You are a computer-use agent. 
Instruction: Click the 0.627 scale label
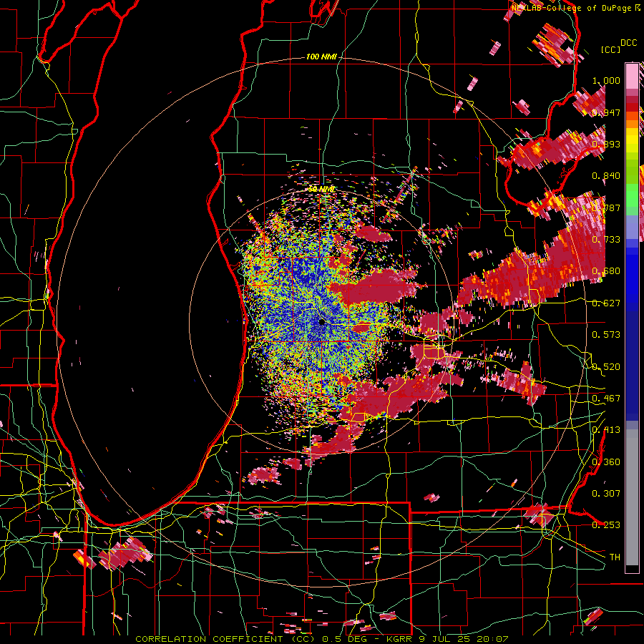click(606, 303)
